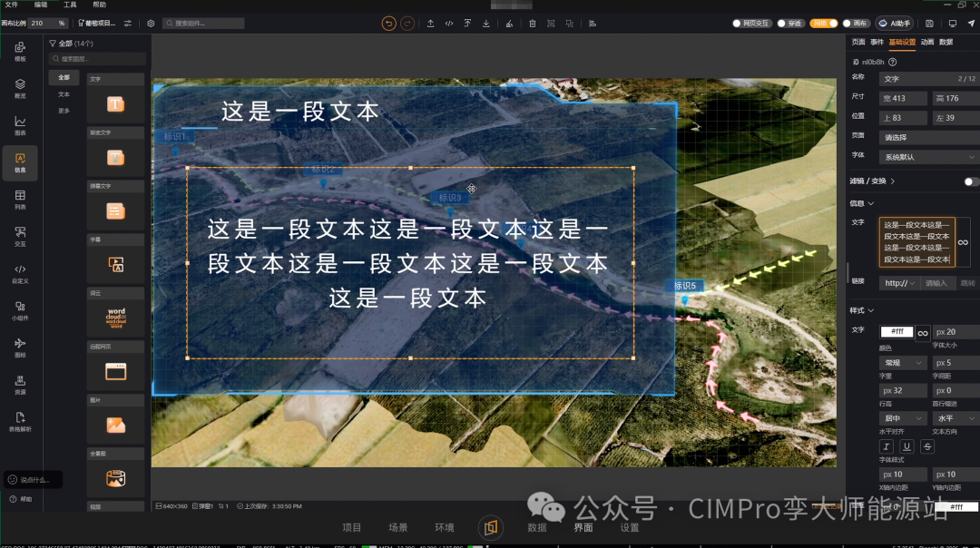Image resolution: width=980 pixels, height=548 pixels.
Task: Switch to the 事件 tab
Action: coord(877,42)
